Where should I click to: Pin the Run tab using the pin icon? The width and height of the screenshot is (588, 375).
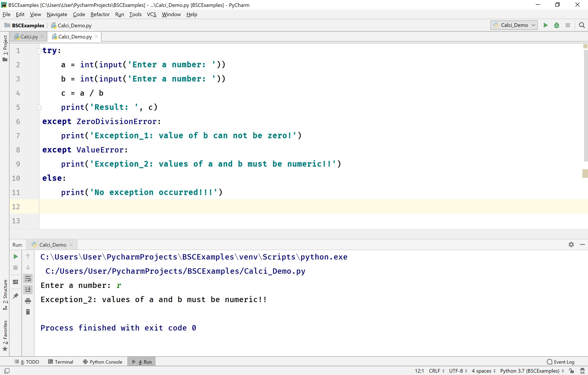(x=15, y=296)
